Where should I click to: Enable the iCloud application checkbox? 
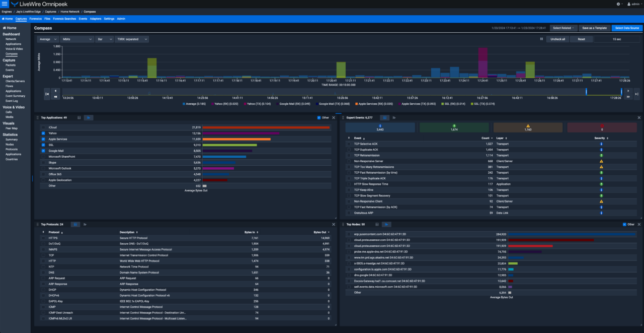(44, 127)
